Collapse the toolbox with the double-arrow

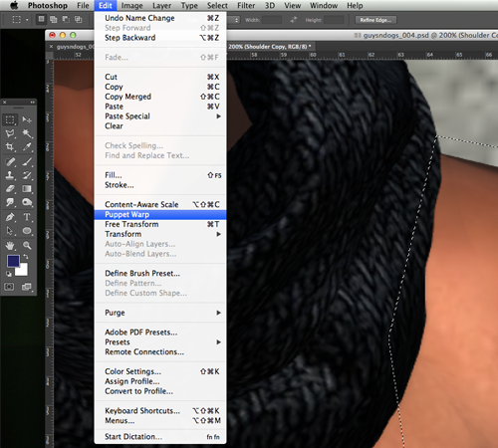coord(32,103)
